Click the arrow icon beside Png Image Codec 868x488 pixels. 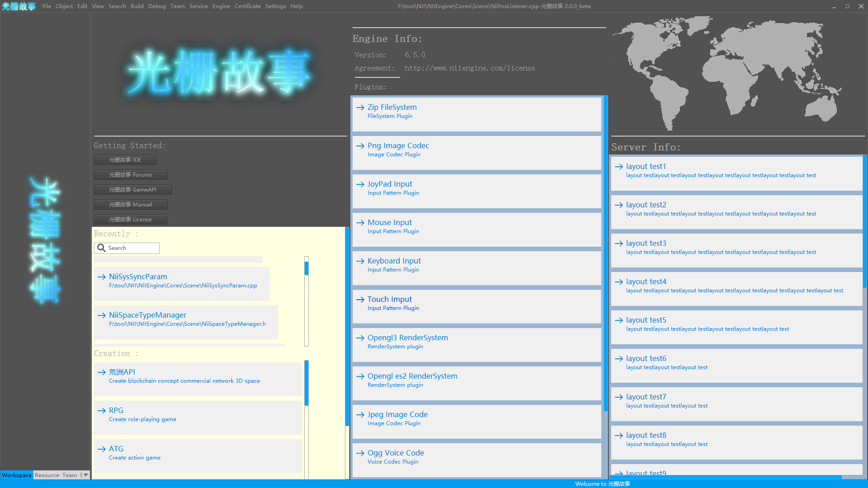click(x=360, y=146)
